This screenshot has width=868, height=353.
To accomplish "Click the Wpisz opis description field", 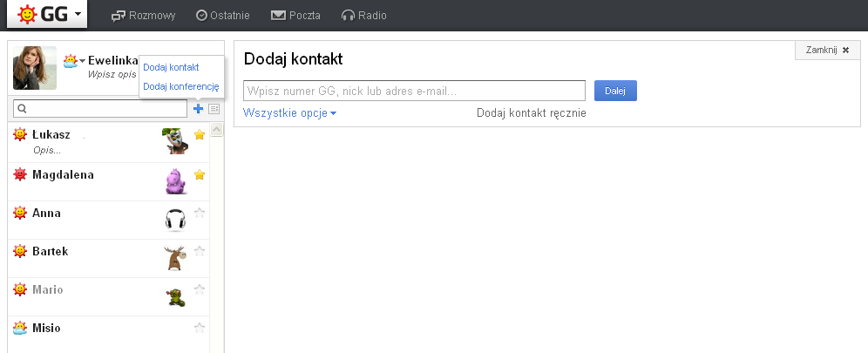I will click(x=112, y=74).
